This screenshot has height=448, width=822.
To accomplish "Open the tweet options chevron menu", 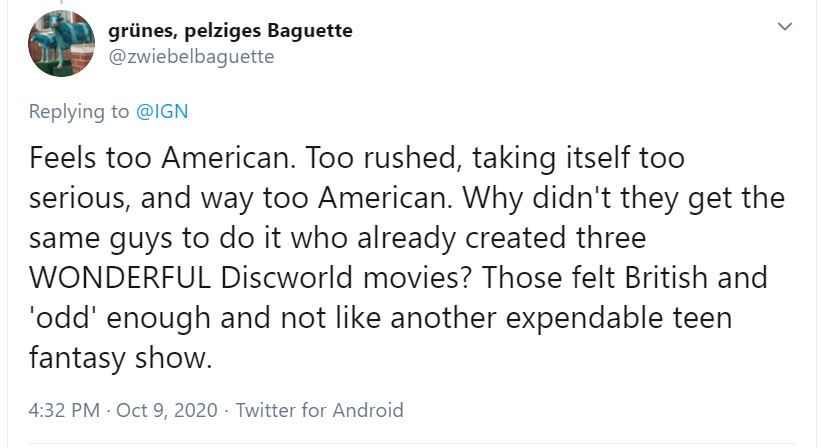I will click(785, 27).
